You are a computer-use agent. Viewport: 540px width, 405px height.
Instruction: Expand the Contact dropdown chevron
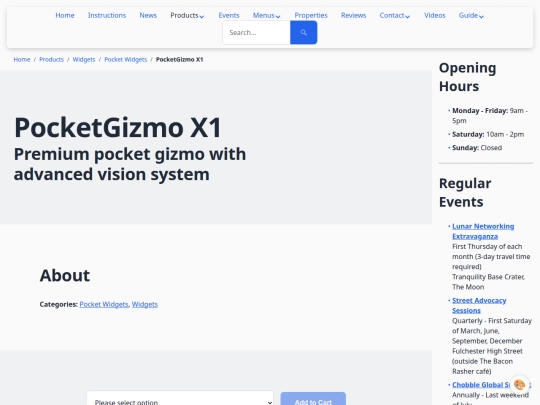(x=408, y=16)
